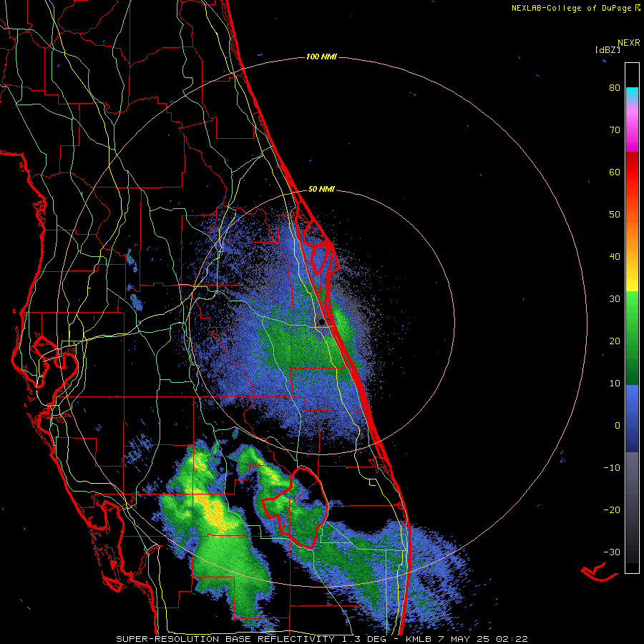Click the KMLB radar site dot marker
This screenshot has height=644, width=644.
[321, 322]
